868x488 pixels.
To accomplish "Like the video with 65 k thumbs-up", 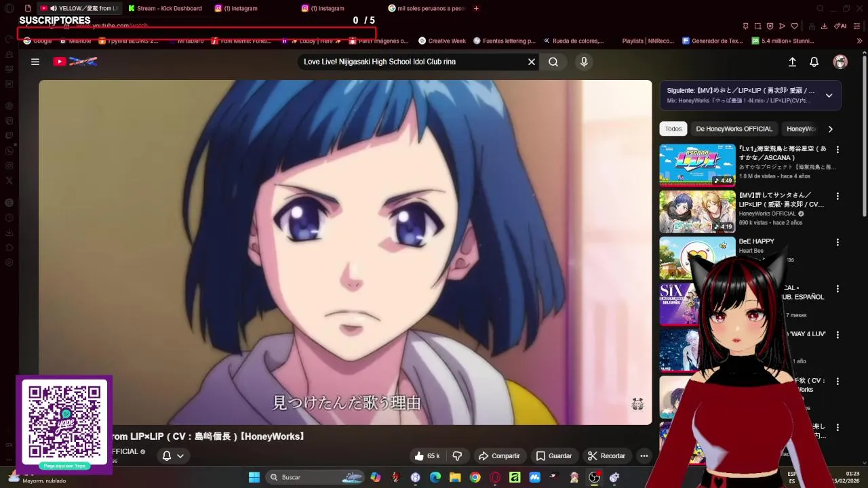I will (x=427, y=456).
